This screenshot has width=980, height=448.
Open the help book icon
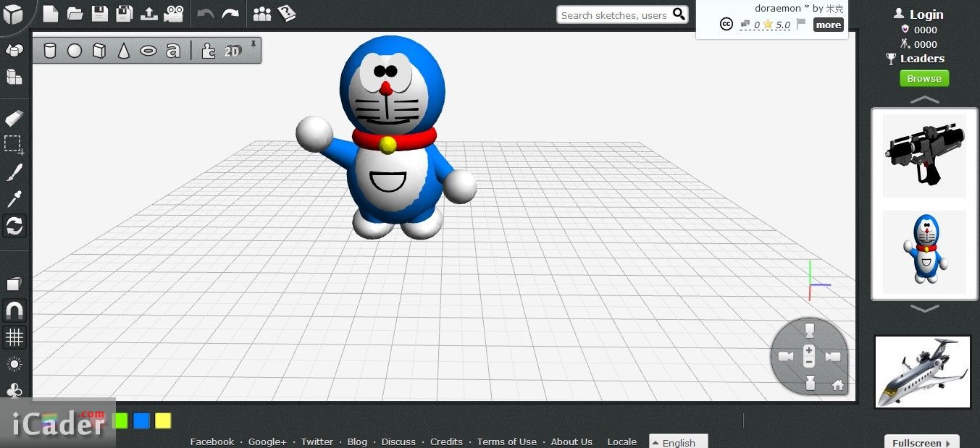[287, 13]
